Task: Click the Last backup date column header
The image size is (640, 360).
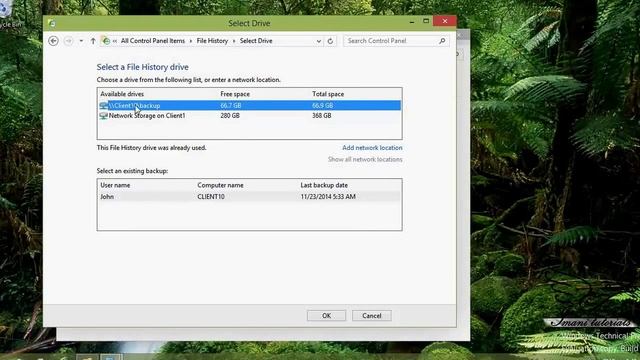Action: point(324,185)
